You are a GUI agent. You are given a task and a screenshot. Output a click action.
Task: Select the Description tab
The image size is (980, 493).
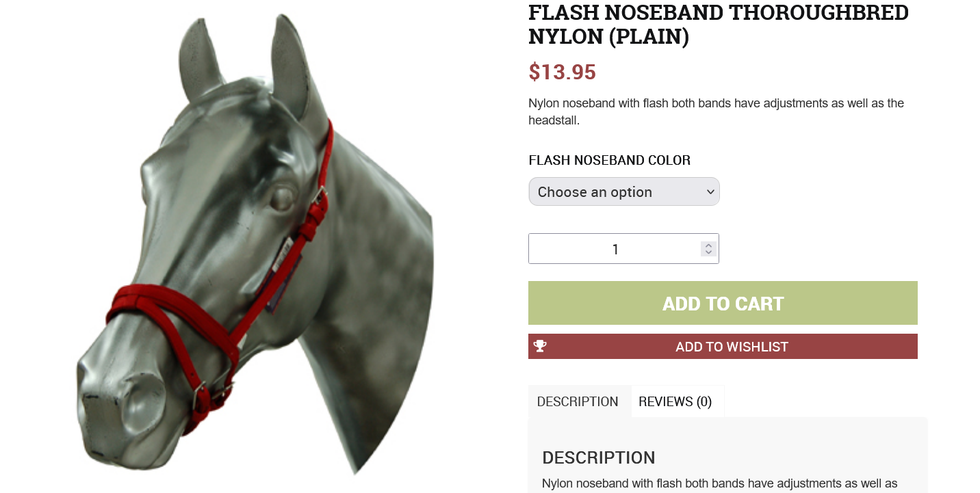(x=578, y=401)
